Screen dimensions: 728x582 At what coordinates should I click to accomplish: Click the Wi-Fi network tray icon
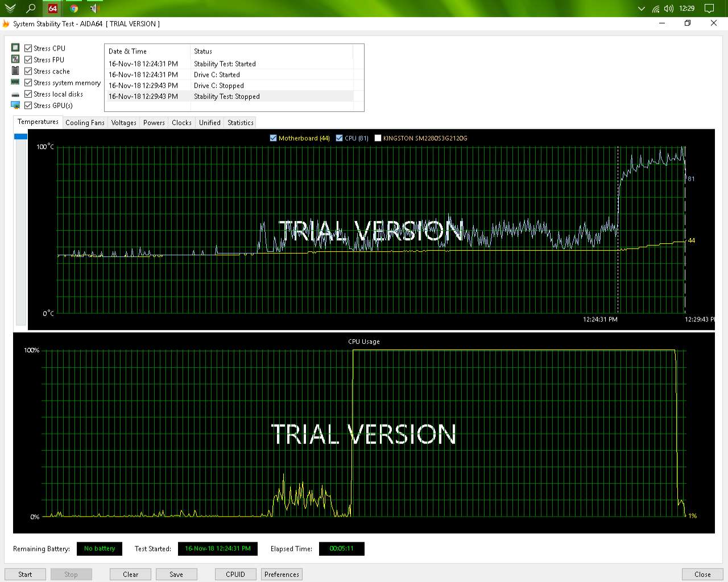coord(656,9)
